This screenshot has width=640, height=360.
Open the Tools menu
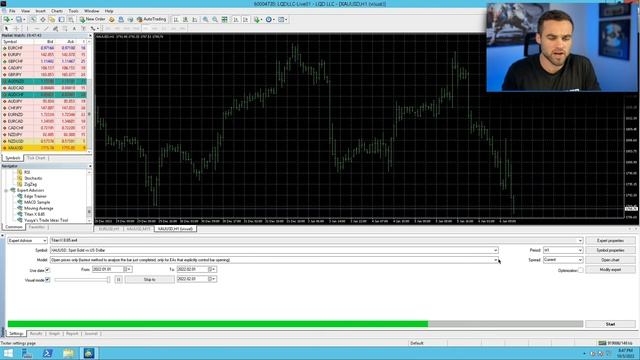(73, 11)
